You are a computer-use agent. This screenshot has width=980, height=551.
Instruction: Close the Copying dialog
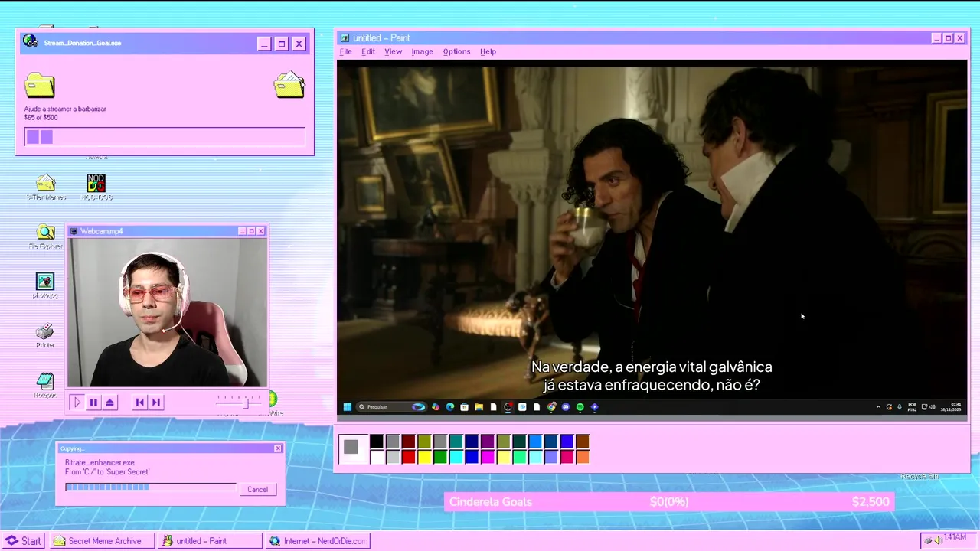278,448
